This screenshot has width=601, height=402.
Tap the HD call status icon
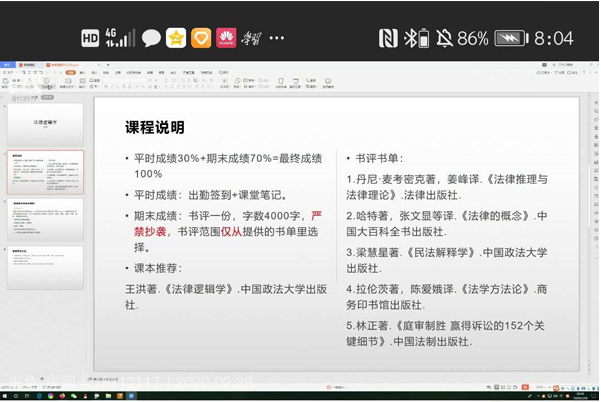click(90, 38)
